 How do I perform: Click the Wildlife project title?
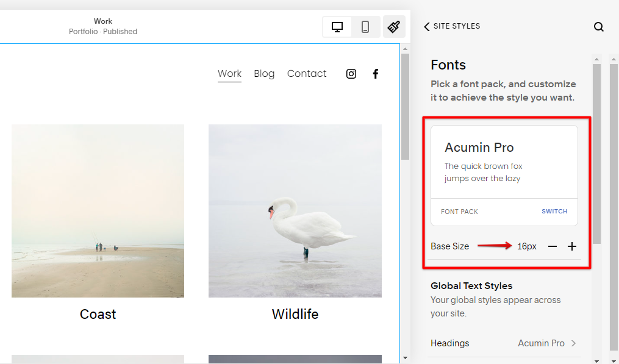(295, 315)
